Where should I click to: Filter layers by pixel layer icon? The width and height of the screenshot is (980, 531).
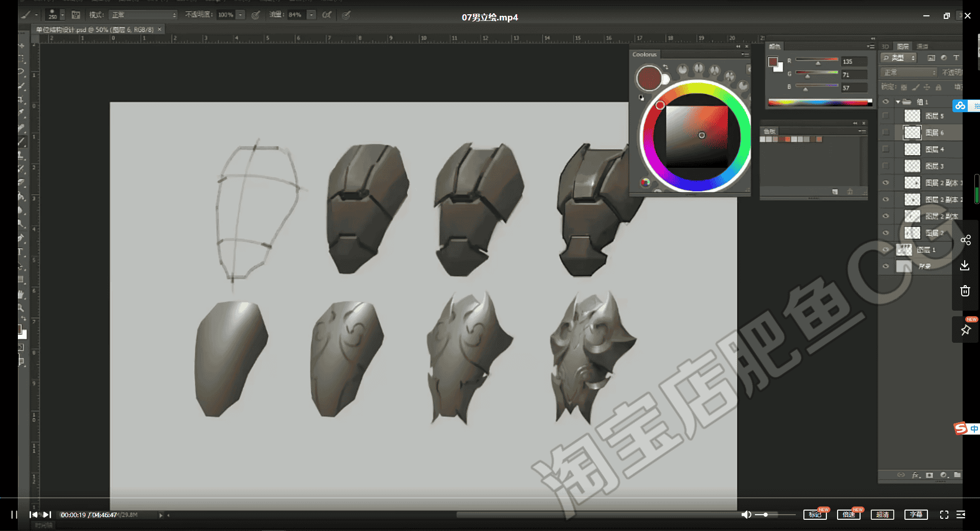(931, 58)
